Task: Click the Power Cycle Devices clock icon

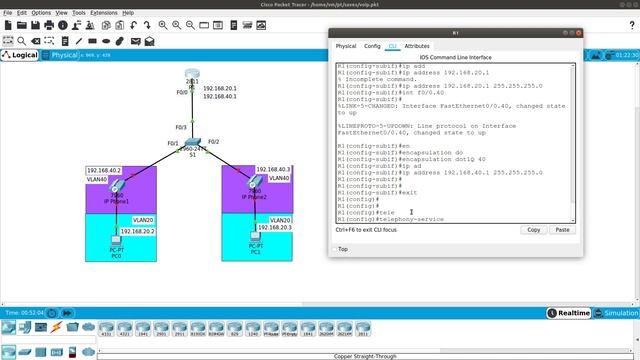Action: point(52,313)
